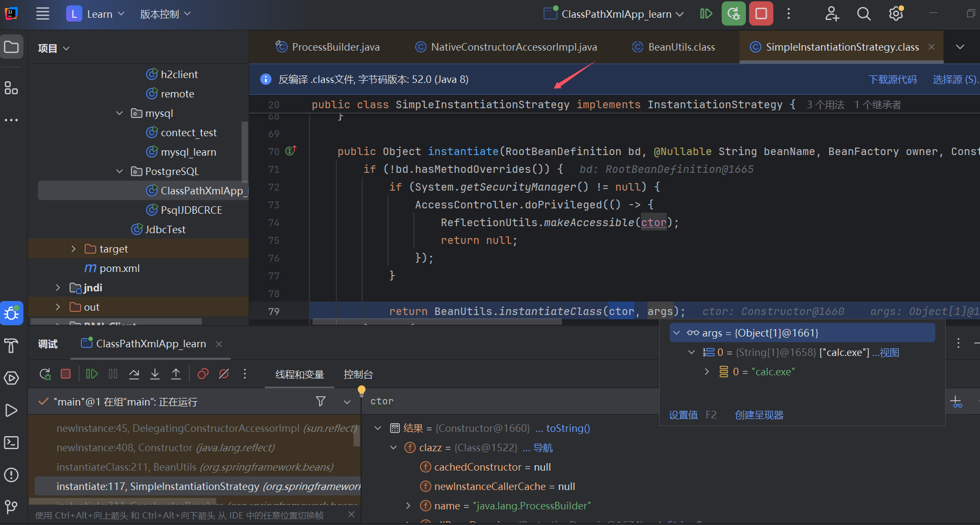Click the Step Over button
The height and width of the screenshot is (525, 980).
[x=134, y=374]
